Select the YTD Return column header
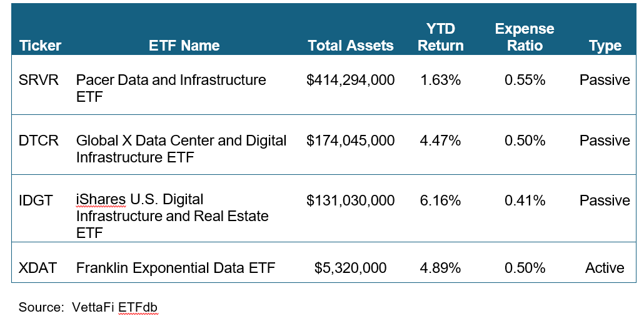The image size is (644, 326). 441,37
